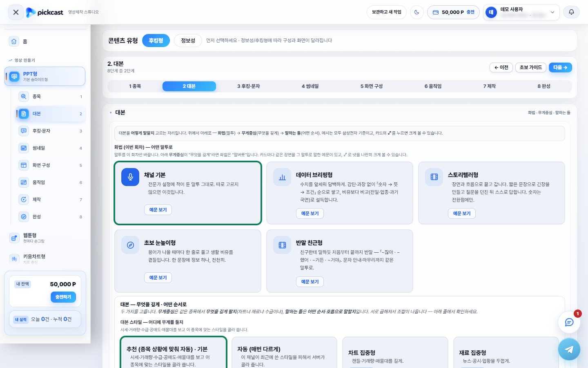Select 키움차트형 video mode
Viewport: 588px width, 368px height.
pos(45,259)
